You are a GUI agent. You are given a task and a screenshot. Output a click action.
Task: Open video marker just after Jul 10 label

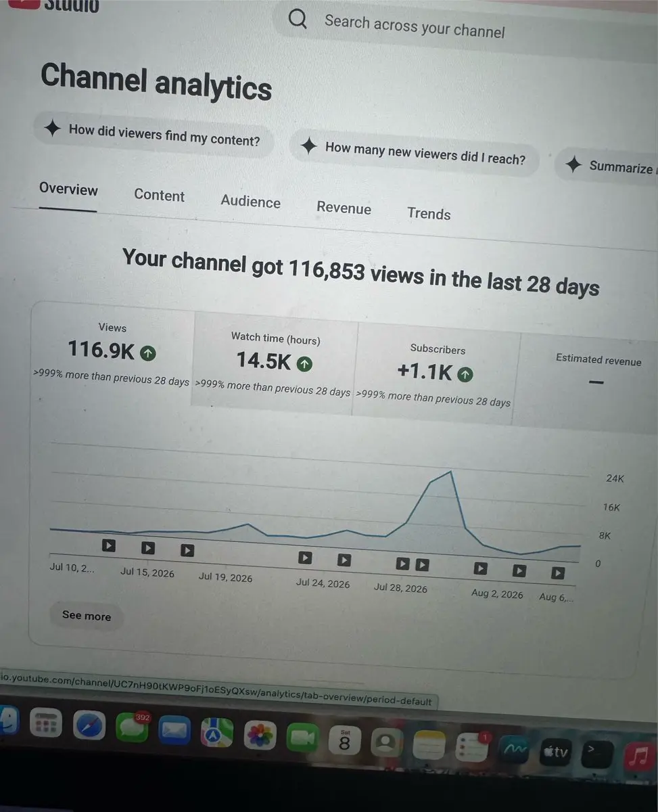coord(108,545)
